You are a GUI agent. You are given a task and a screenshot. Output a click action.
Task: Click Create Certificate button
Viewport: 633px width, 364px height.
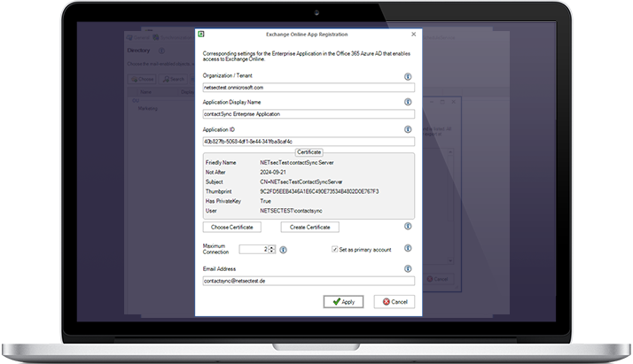309,228
